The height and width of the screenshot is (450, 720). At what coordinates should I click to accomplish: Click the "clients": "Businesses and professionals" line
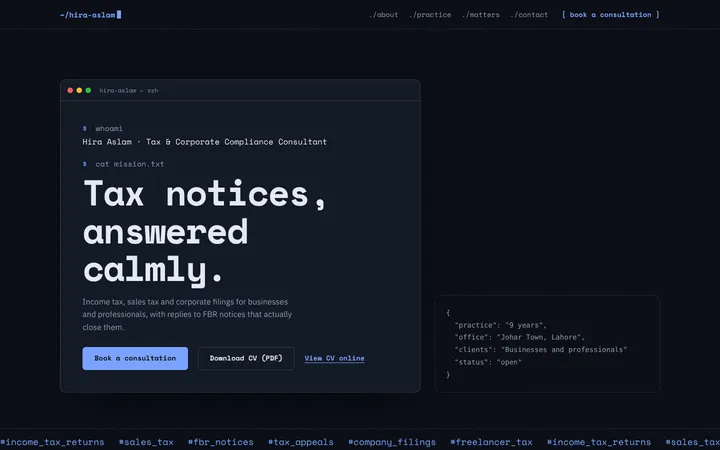[540, 349]
